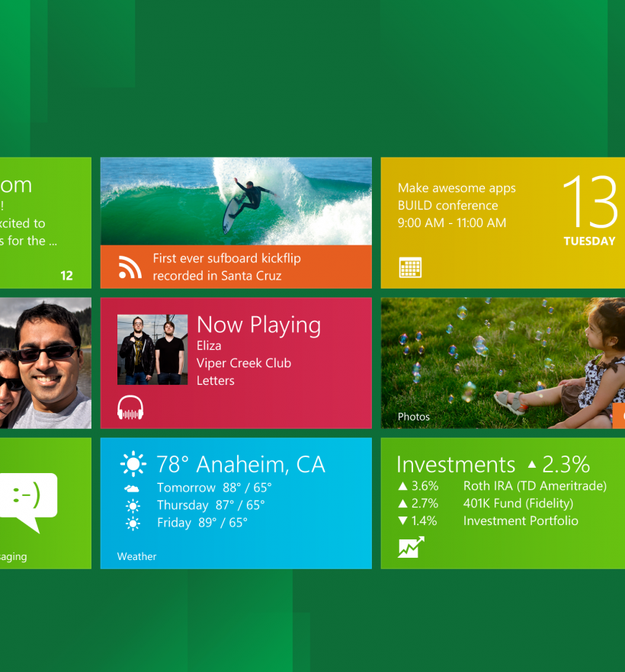The width and height of the screenshot is (625, 672).
Task: Click the headphones music icon
Action: click(130, 408)
